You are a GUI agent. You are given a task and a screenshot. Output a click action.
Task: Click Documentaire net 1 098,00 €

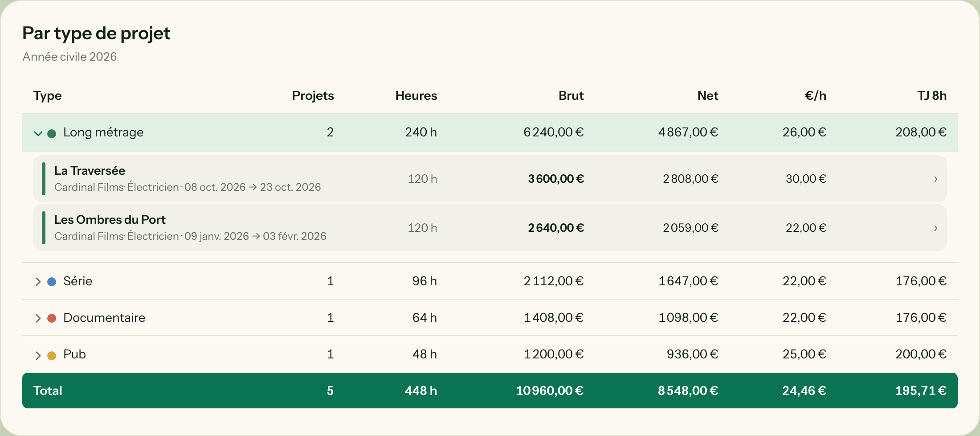(688, 317)
